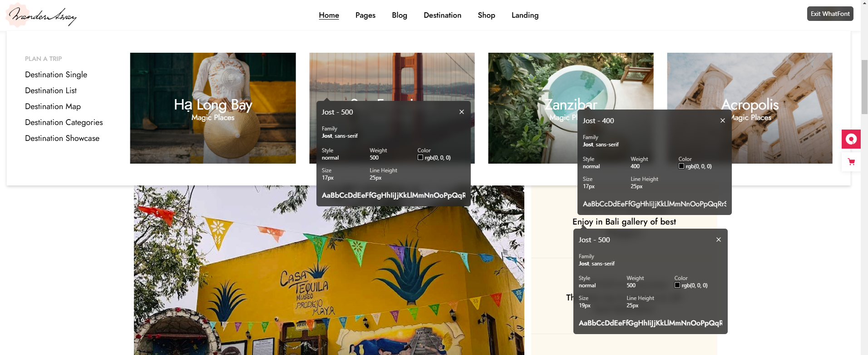Open the Blog menu

tap(399, 15)
